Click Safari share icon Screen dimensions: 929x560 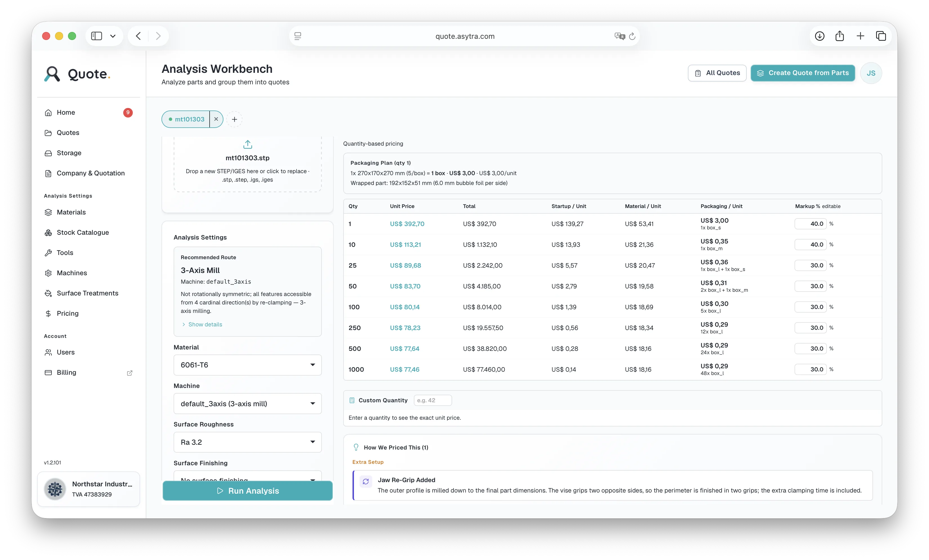[x=839, y=36]
